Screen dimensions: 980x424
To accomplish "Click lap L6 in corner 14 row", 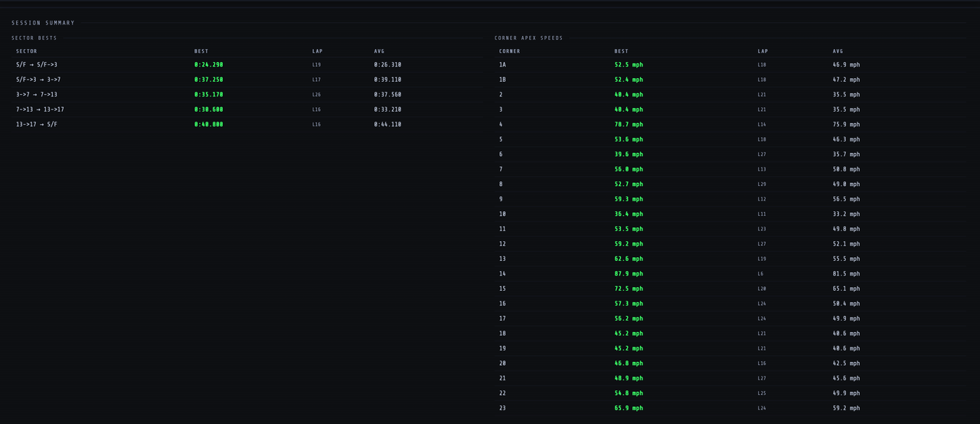I will tap(760, 274).
